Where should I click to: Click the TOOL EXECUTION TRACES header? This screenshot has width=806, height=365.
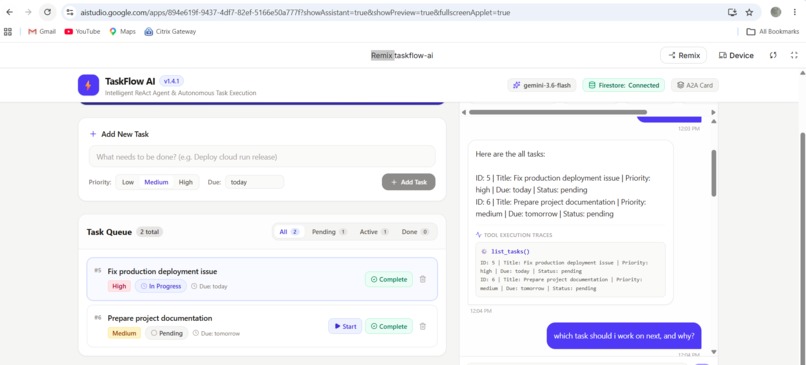(x=514, y=235)
